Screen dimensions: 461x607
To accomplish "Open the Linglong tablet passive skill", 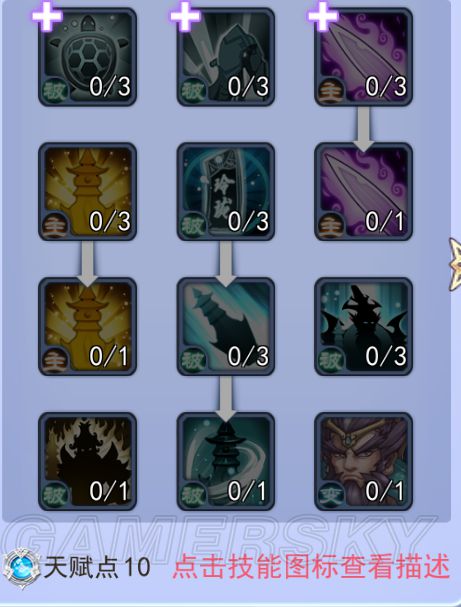I will pyautogui.click(x=226, y=192).
